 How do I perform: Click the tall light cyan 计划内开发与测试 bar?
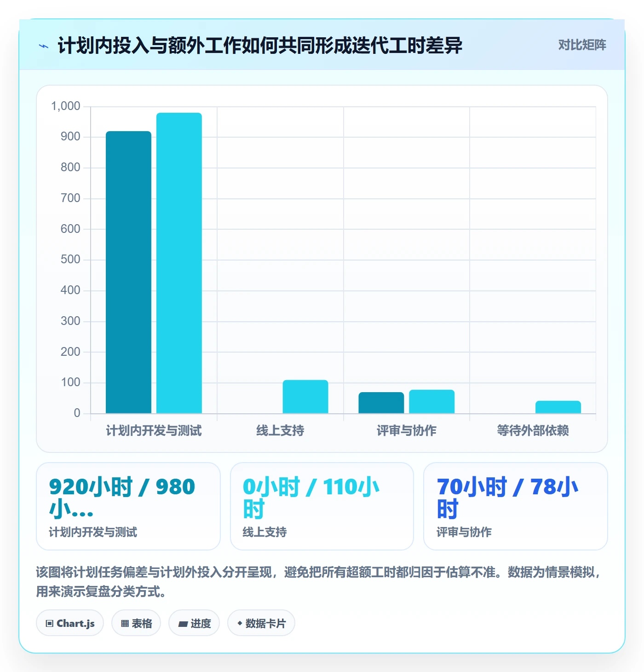point(179,263)
